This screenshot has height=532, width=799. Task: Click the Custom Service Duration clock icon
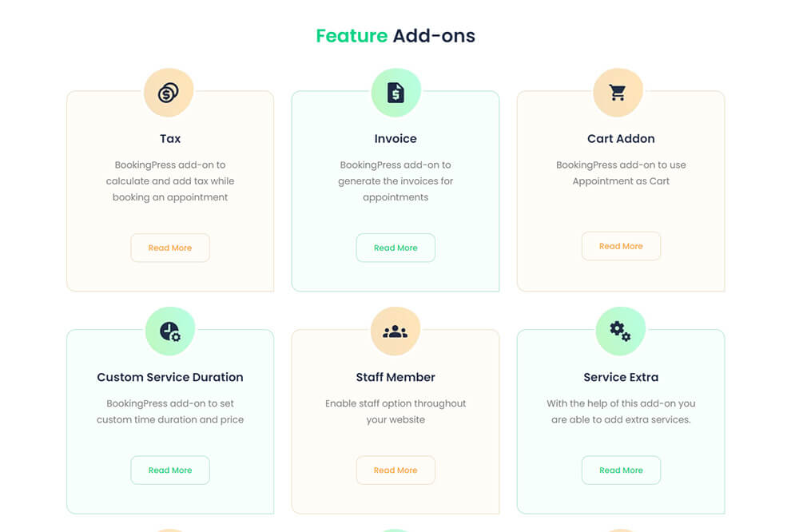pos(169,330)
